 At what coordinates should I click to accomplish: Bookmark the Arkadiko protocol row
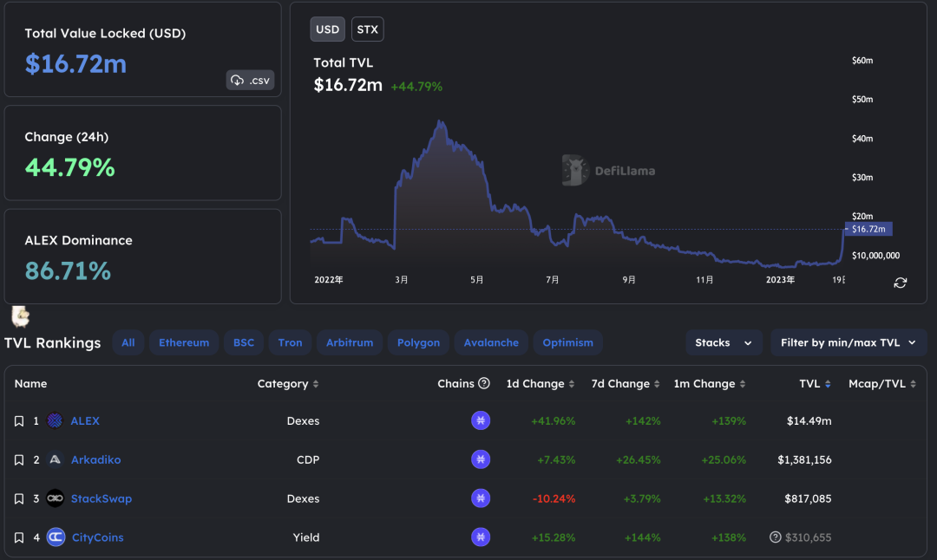coord(19,460)
